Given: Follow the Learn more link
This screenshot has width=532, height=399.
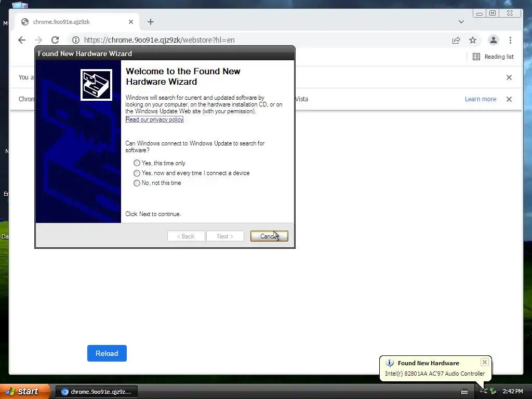Looking at the screenshot, I should click(481, 99).
